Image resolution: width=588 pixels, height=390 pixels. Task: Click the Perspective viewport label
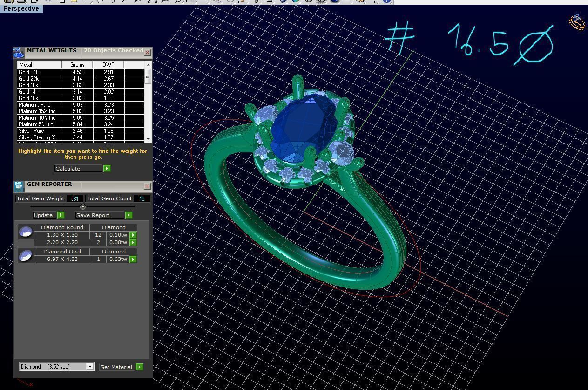click(21, 8)
